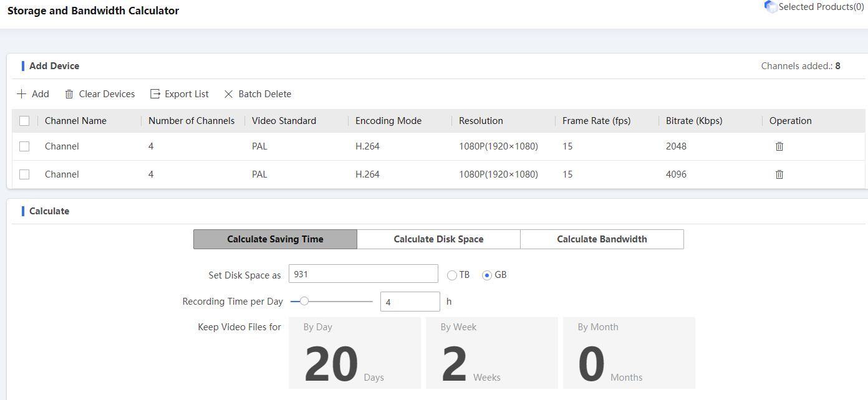Screen dimensions: 868x400
Task: Delete the 4096 Kbps channel row
Action: point(779,174)
